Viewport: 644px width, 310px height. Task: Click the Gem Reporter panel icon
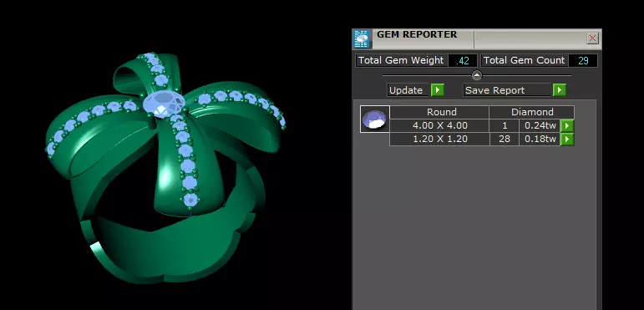pos(362,39)
